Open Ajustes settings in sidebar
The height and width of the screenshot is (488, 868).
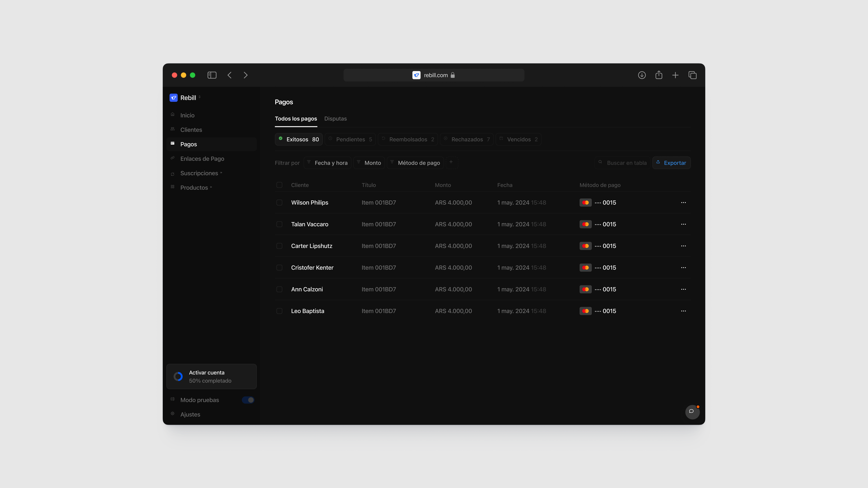click(x=212, y=415)
